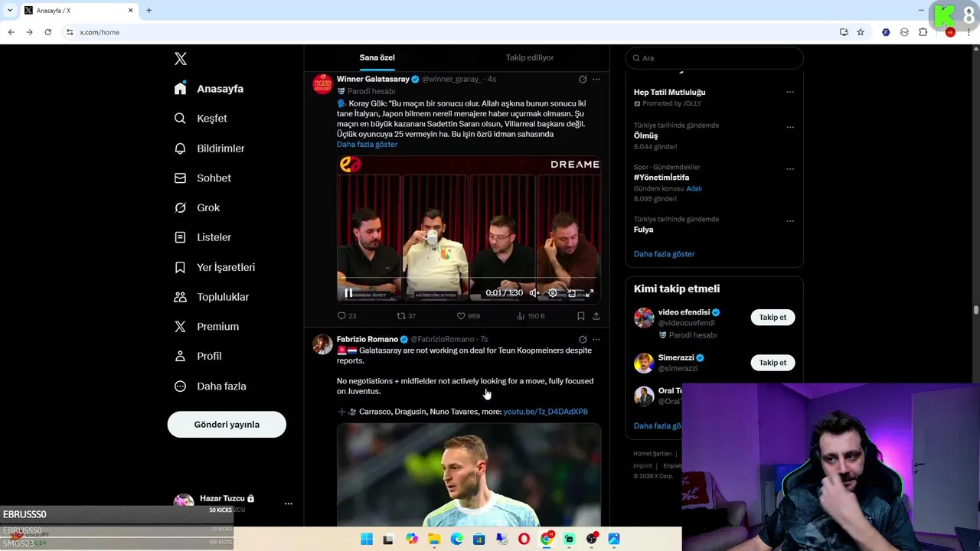
Task: Open Topluluklar communities
Action: [x=211, y=297]
